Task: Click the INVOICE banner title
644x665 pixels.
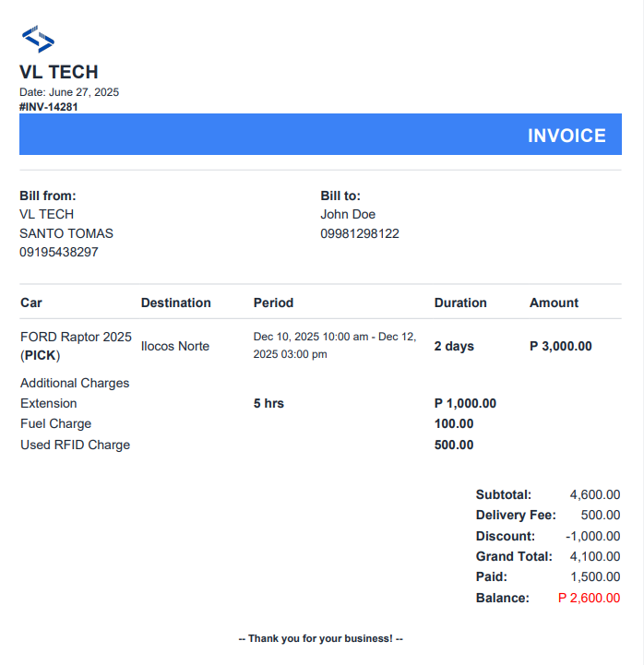Action: 566,136
